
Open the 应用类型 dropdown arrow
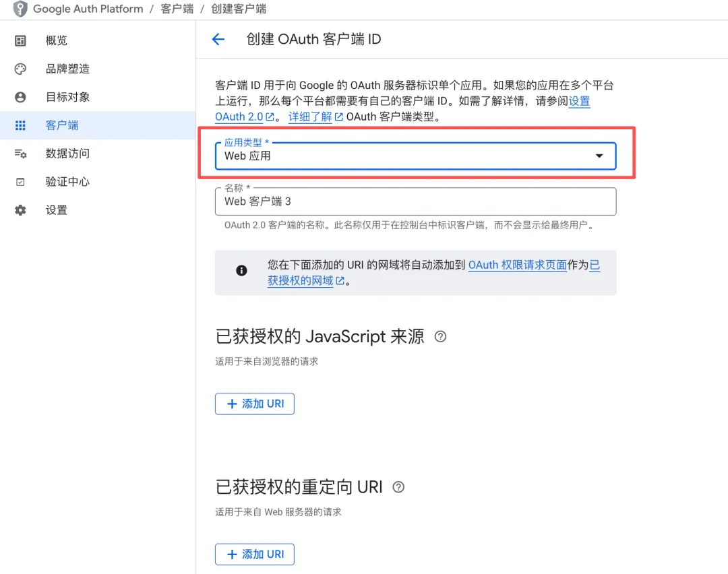click(599, 156)
